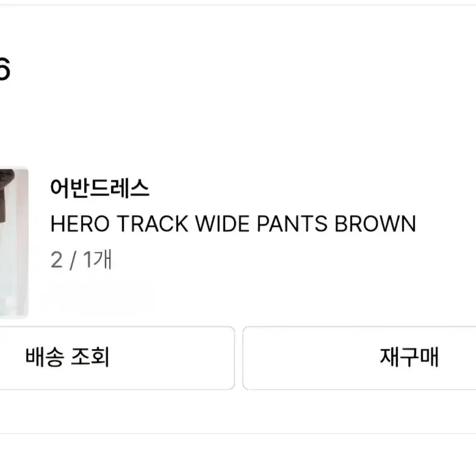The height and width of the screenshot is (476, 476).
Task: Click the product photo thumbnail of the order
Action: (x=14, y=242)
